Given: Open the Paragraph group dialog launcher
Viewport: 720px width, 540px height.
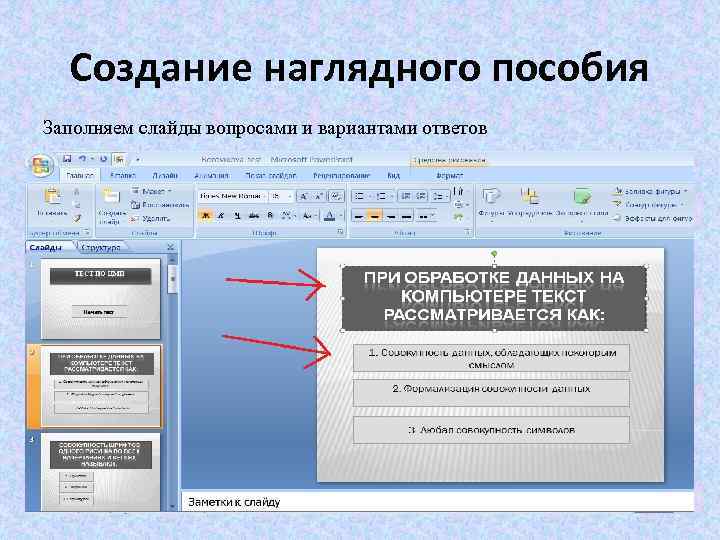Looking at the screenshot, I should point(467,232).
